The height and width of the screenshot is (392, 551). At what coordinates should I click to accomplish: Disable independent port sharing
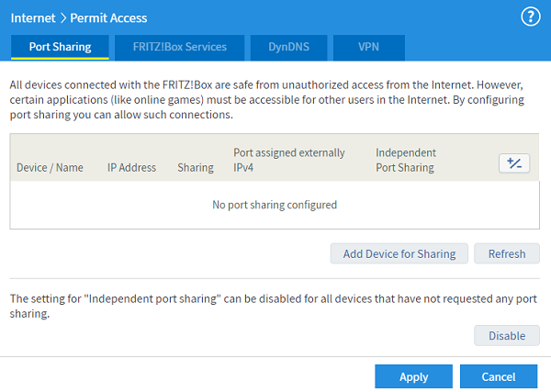507,336
